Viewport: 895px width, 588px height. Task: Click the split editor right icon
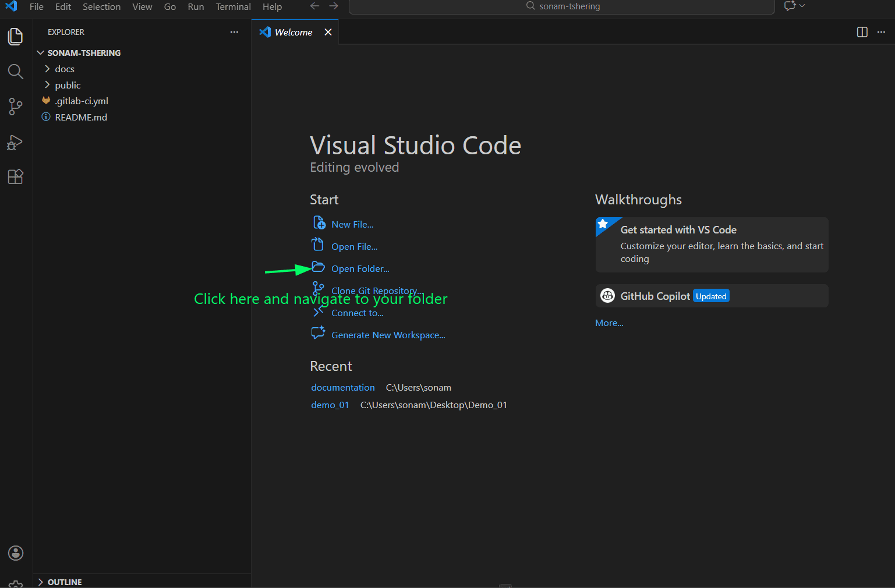coord(862,32)
